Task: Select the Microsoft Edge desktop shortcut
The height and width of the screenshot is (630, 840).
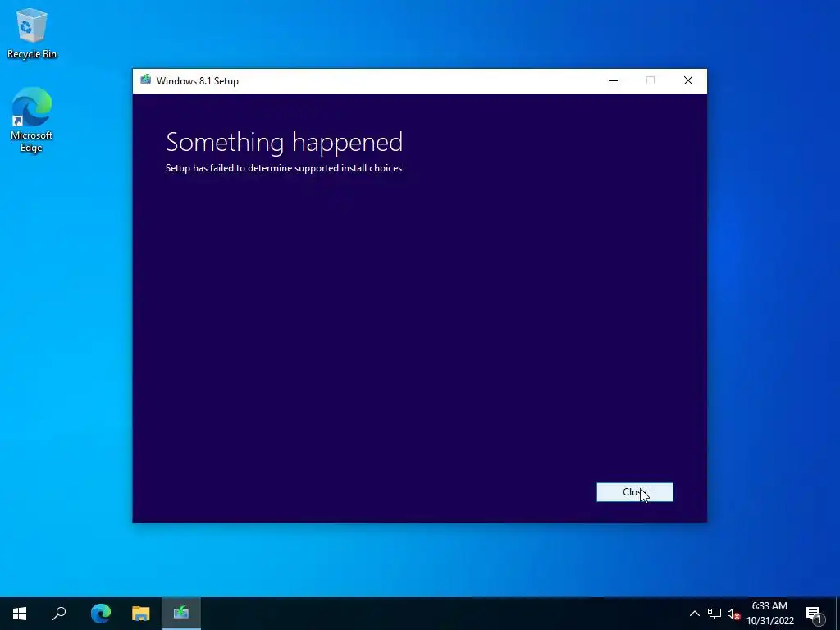Action: 32,121
